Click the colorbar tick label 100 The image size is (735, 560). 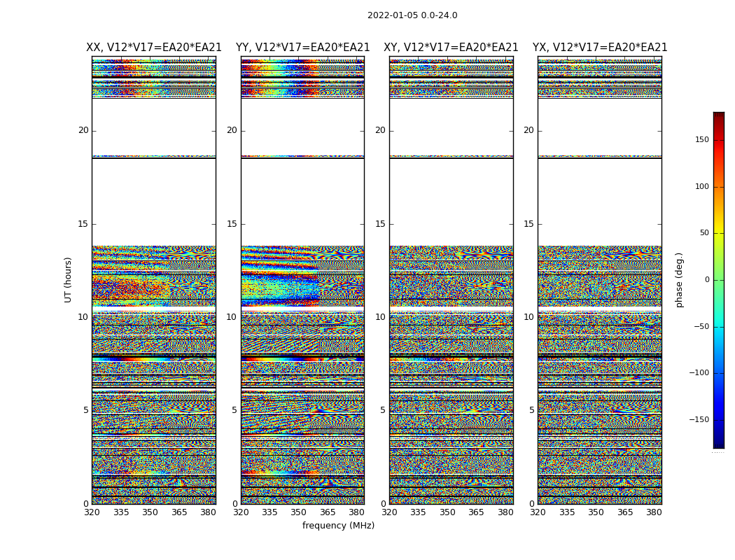702,186
